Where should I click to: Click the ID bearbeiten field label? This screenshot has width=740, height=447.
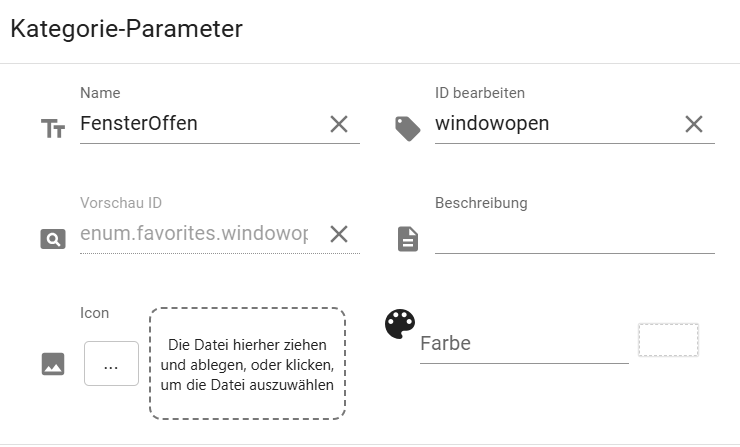pyautogui.click(x=480, y=93)
